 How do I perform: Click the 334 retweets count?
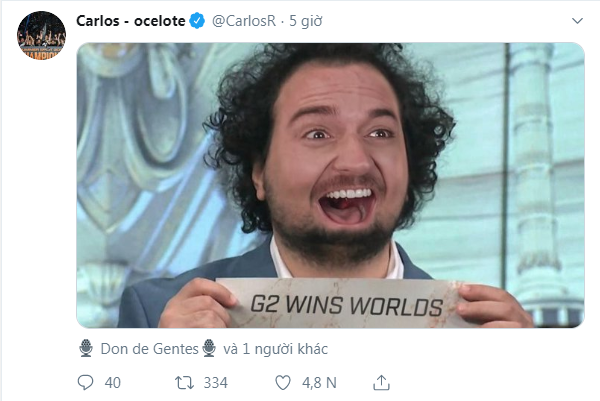click(x=215, y=383)
